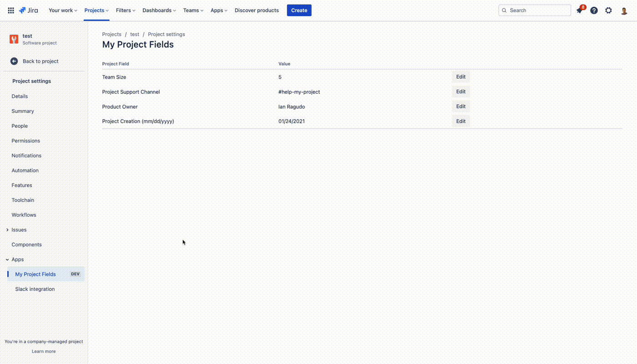
Task: Click the Jira logo
Action: (x=28, y=10)
